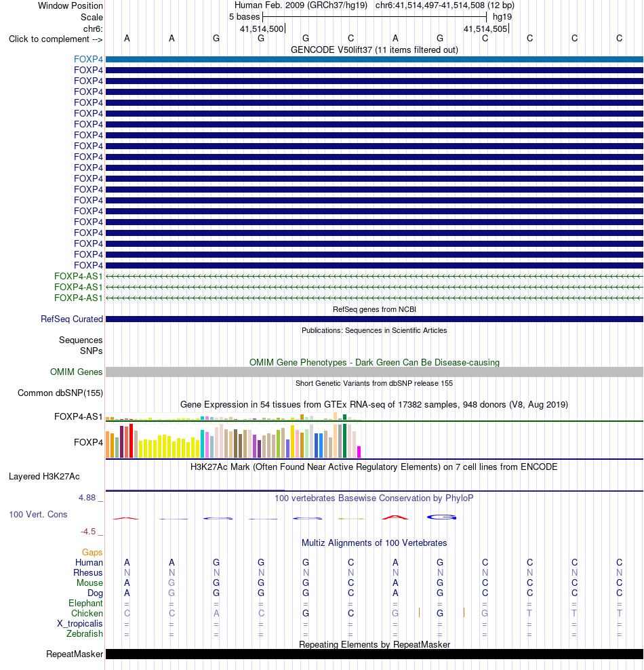Open the 'RefSeq genes from NCBI' track title
Screen dimensions: 644x670
tap(374, 309)
